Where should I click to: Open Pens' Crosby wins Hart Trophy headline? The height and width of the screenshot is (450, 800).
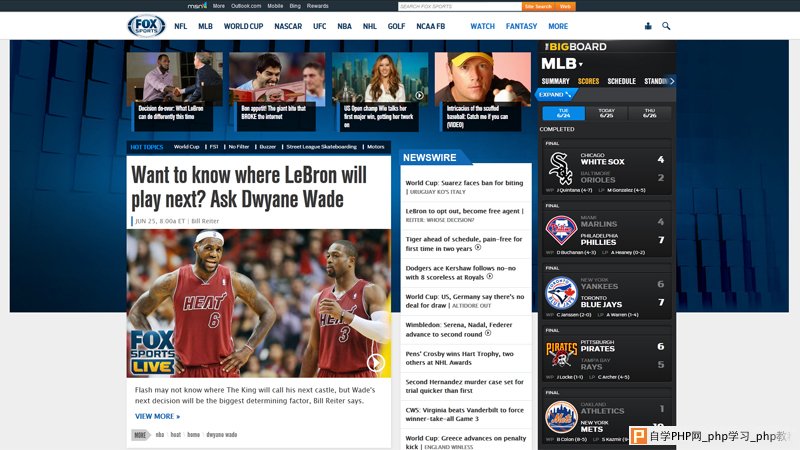point(459,358)
